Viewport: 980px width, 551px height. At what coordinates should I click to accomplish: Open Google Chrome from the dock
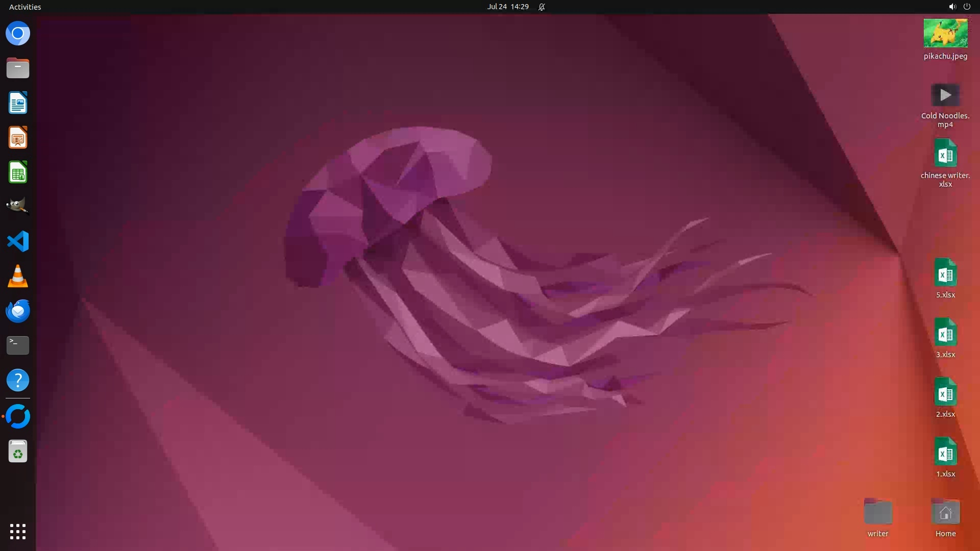[x=18, y=34]
